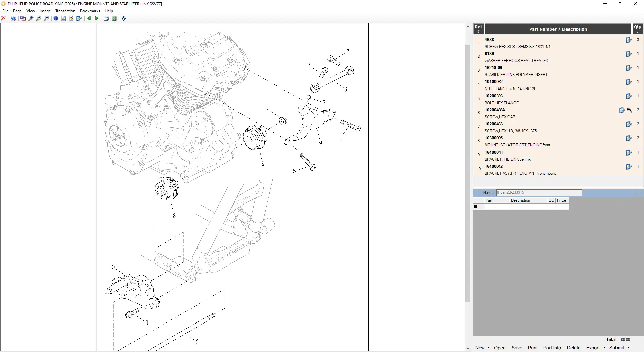Click the Part column header in picklist
This screenshot has width=644, height=352.
click(x=497, y=200)
